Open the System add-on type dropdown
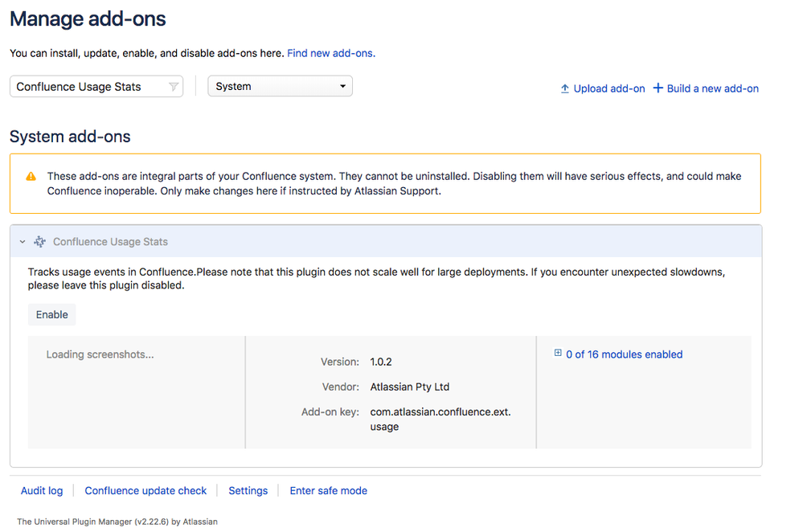 coord(280,86)
